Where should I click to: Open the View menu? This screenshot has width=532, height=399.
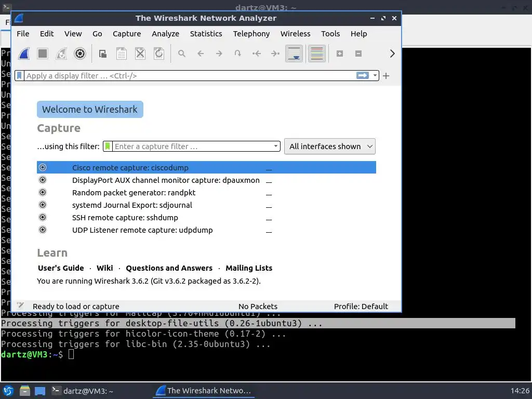tap(73, 34)
